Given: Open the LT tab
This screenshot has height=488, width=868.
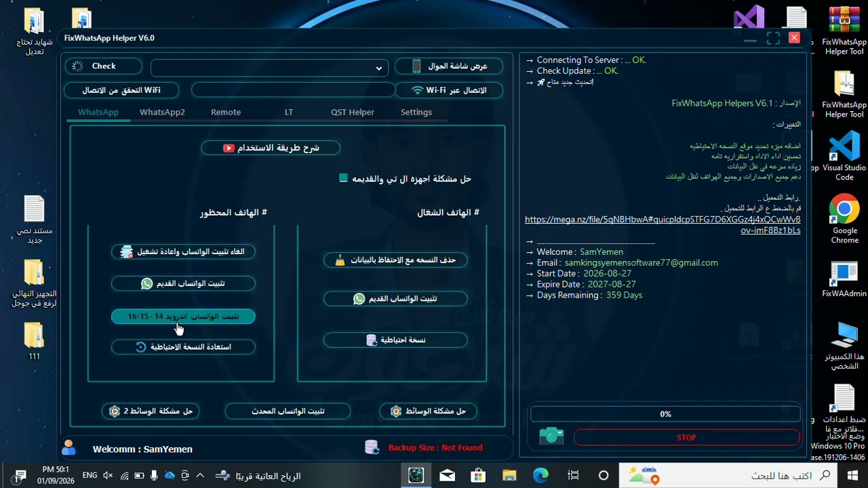Looking at the screenshot, I should (x=289, y=113).
